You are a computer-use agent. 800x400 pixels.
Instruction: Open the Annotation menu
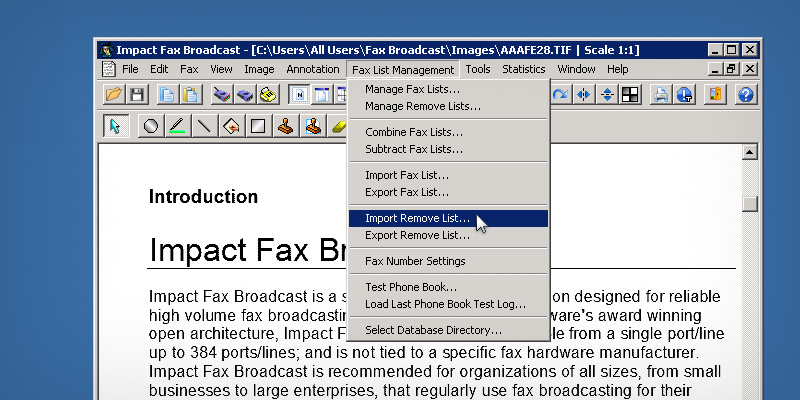click(x=312, y=69)
